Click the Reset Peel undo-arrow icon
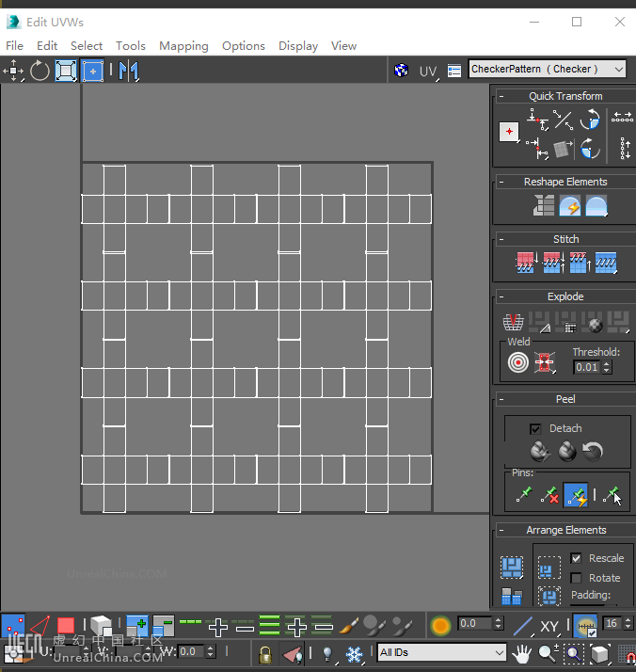The image size is (636, 672). [x=593, y=451]
